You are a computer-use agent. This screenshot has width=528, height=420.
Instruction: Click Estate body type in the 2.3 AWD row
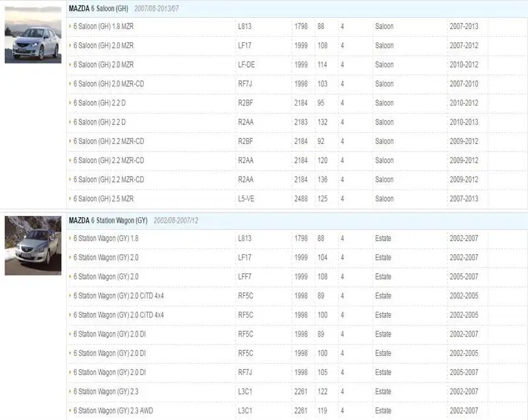pyautogui.click(x=383, y=411)
